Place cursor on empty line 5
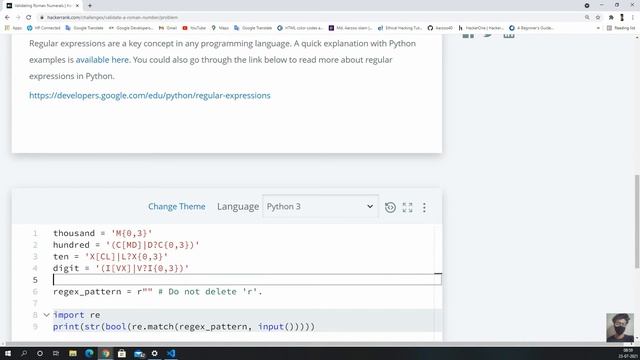The image size is (640, 360). click(x=247, y=280)
